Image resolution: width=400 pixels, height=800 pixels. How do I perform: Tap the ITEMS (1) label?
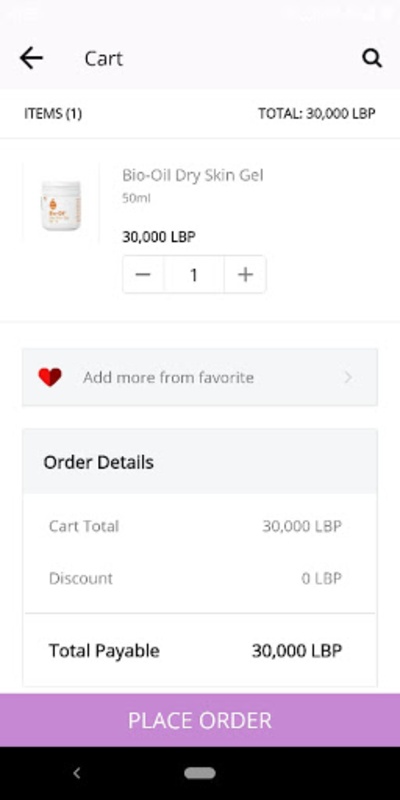[53, 113]
